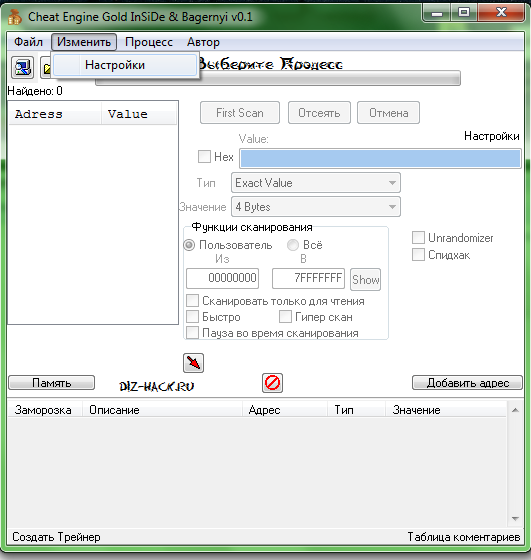
Task: Expand the Exact Value scan type dropdown
Action: [316, 183]
